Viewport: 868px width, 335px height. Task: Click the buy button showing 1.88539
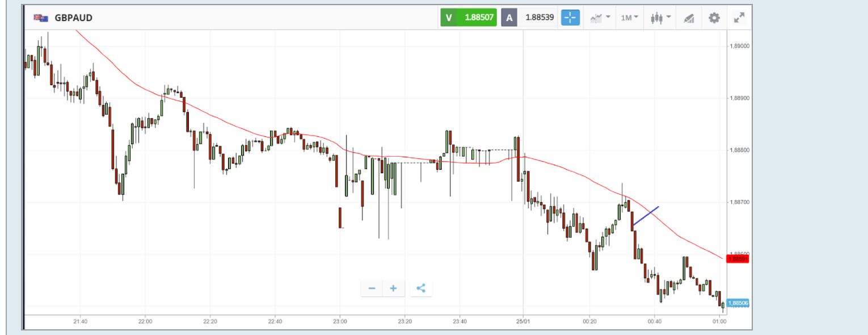coord(529,18)
